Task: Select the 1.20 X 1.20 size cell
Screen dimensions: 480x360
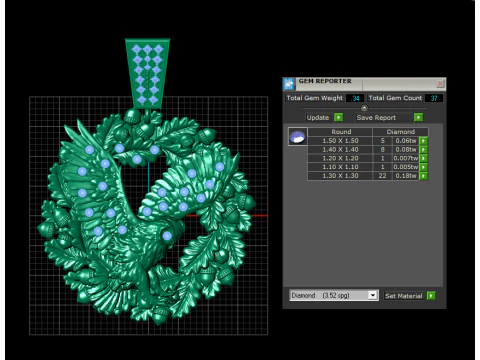Action: click(x=340, y=158)
